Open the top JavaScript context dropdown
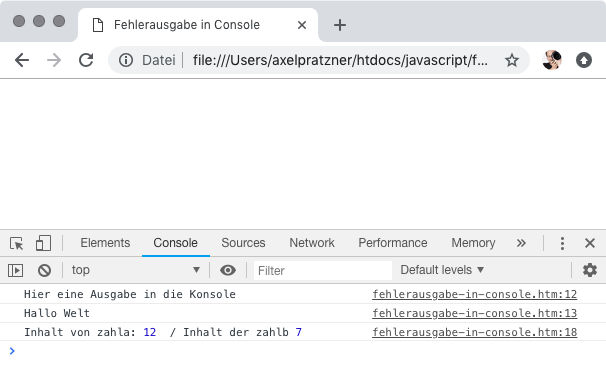606x388 pixels. tap(136, 270)
